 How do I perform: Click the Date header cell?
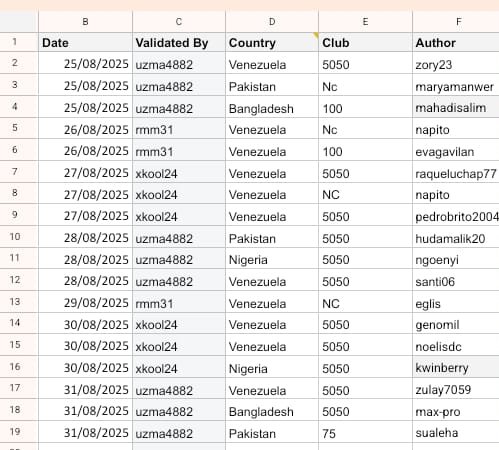[x=85, y=42]
